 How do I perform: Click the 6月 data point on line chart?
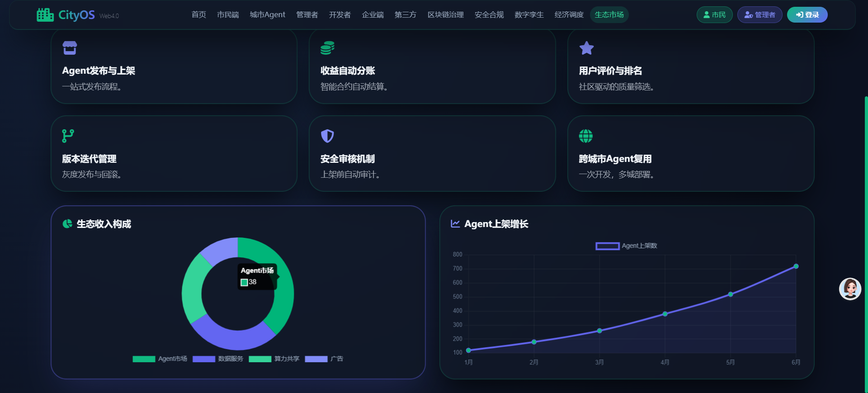[x=796, y=266]
